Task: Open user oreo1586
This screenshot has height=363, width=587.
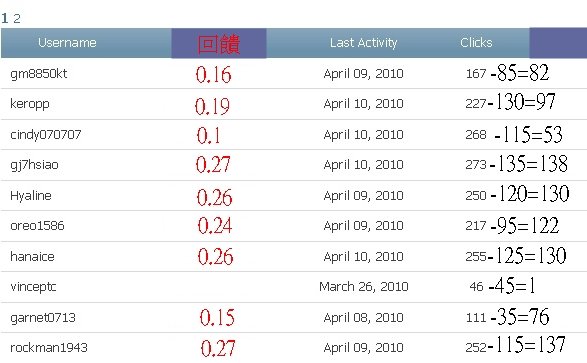Action: pyautogui.click(x=37, y=226)
